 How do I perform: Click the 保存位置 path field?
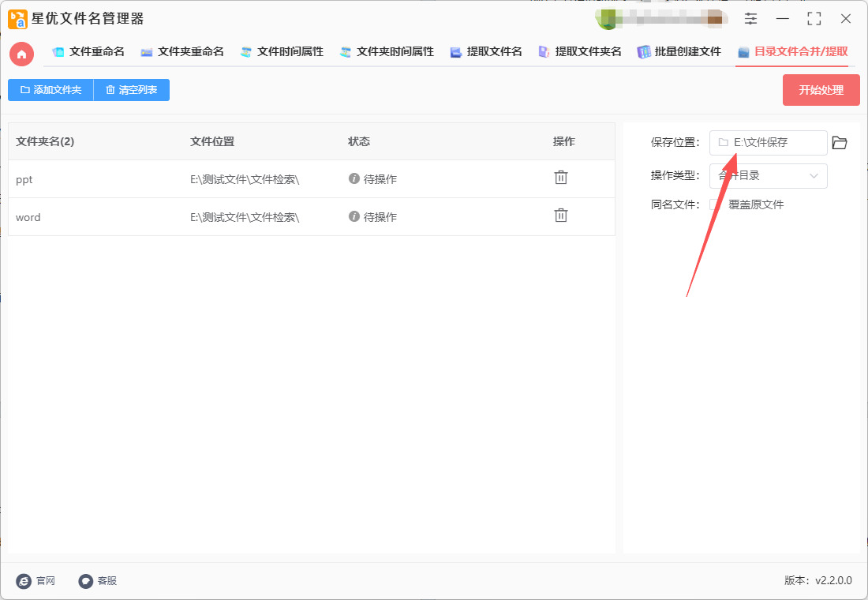point(769,142)
